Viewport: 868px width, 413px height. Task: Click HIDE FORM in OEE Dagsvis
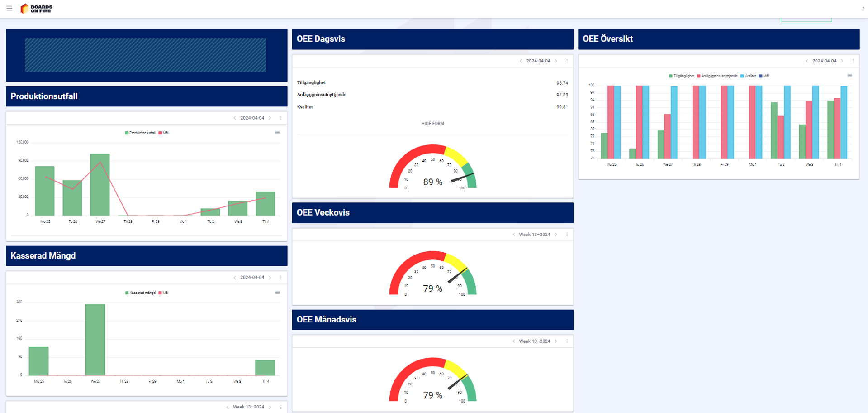(x=432, y=124)
